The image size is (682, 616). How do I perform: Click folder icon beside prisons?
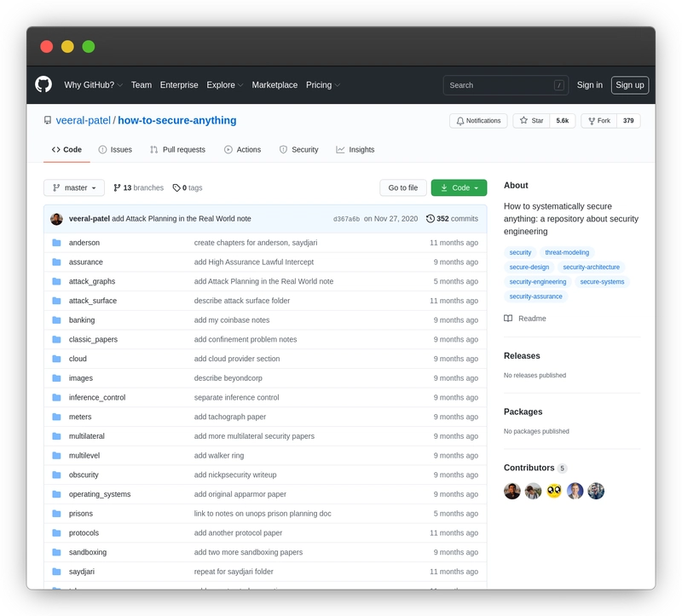click(x=56, y=514)
